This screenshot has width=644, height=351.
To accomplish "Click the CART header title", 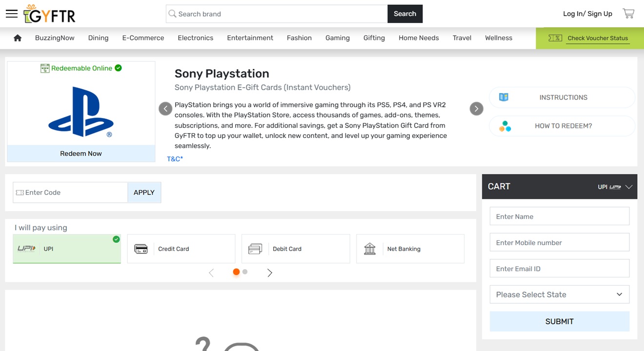I will pyautogui.click(x=499, y=187).
